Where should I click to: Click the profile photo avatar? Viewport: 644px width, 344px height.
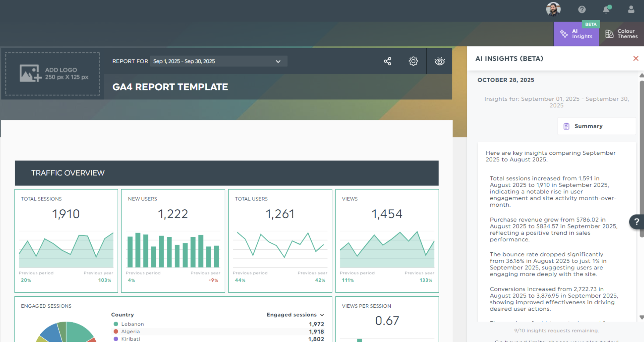coord(553,9)
